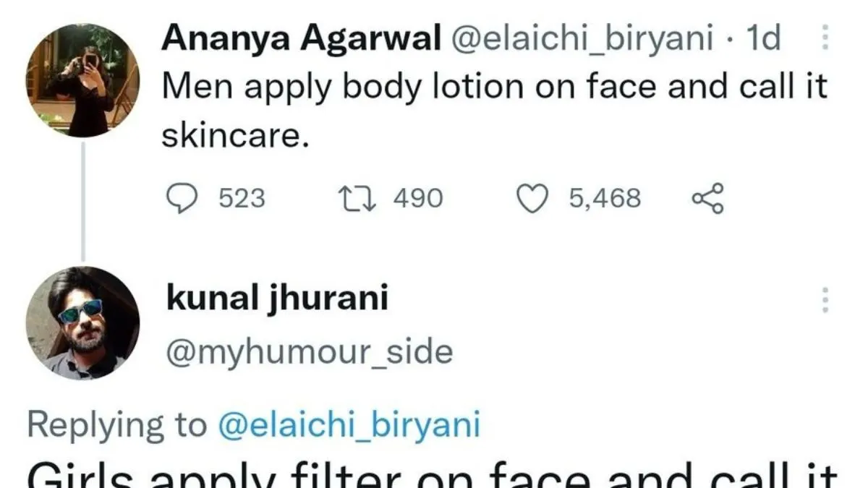Open Ananya Agarwal's profile picture
Viewport: 868px width, 488px height.
coord(82,80)
